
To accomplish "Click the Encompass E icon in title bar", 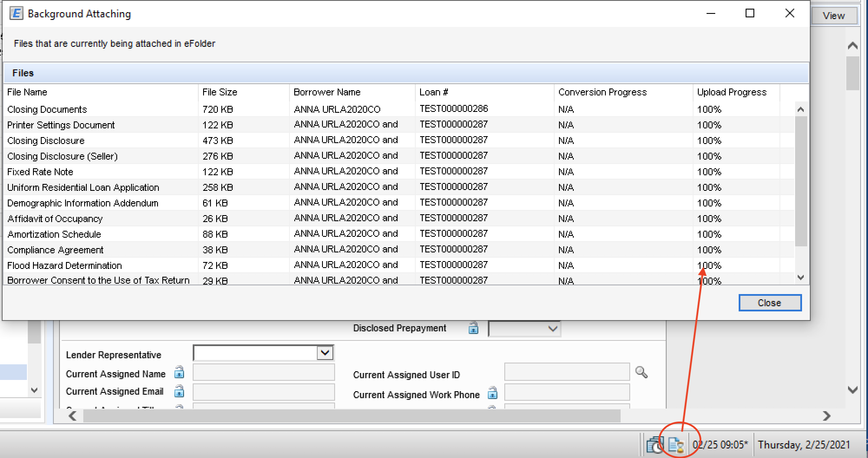I will click(x=16, y=13).
